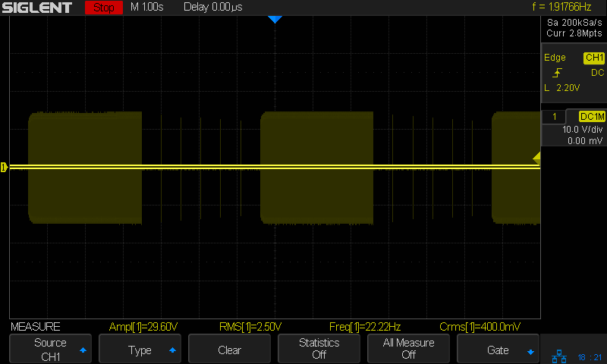Click the rising edge trigger slope icon
This screenshot has width=607, height=364.
(557, 73)
